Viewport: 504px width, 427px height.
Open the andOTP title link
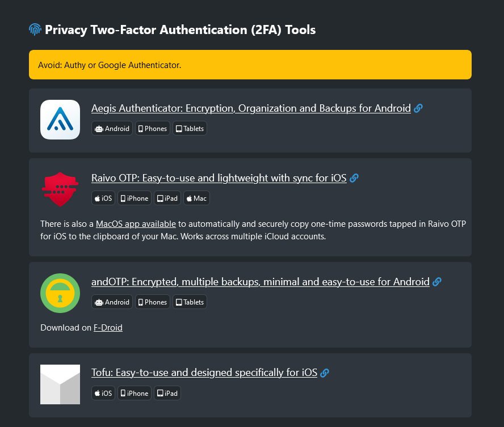260,282
